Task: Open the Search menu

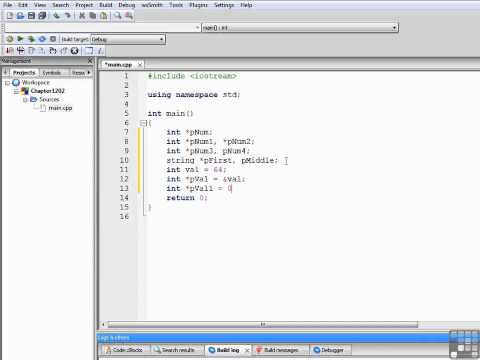Action: tap(60, 5)
